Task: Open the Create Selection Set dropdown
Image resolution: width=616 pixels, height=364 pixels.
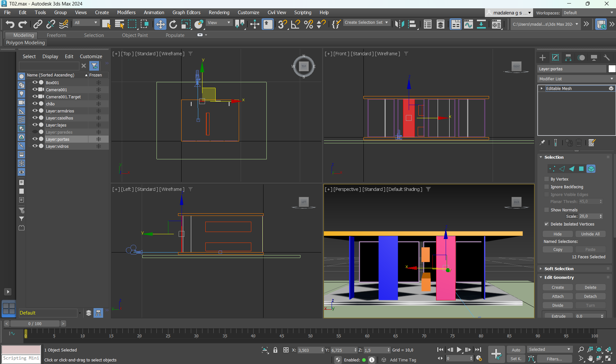Action: [366, 22]
